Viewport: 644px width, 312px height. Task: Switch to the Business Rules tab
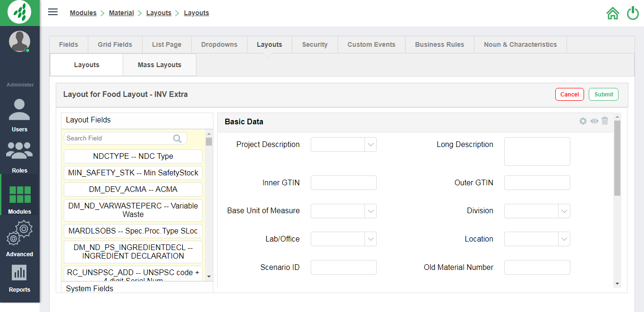pyautogui.click(x=439, y=44)
